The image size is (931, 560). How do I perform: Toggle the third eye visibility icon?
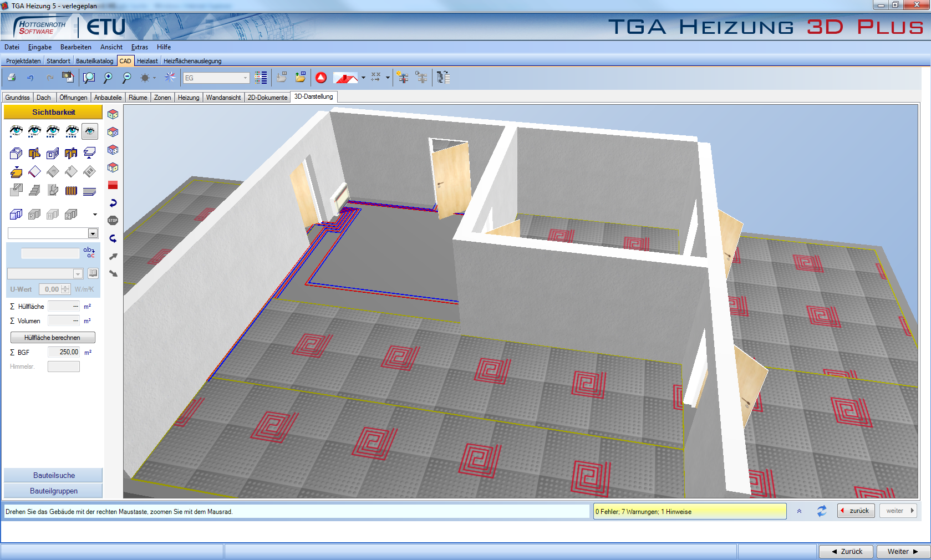(53, 131)
